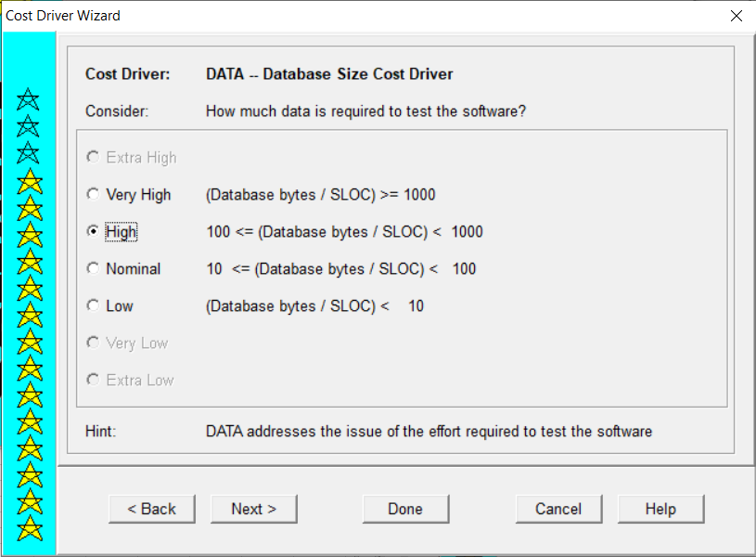Viewport: 756px width, 557px height.
Task: Click the first yellow star under white stars
Action: (30, 181)
